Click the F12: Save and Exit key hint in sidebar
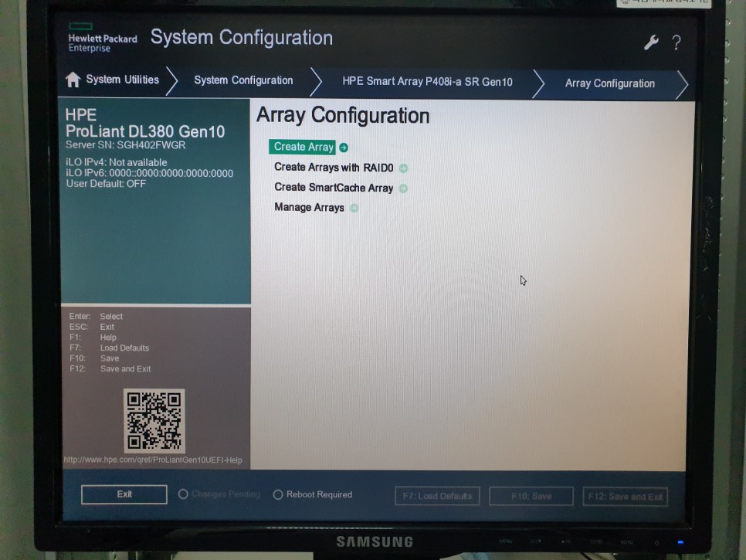 coord(110,368)
